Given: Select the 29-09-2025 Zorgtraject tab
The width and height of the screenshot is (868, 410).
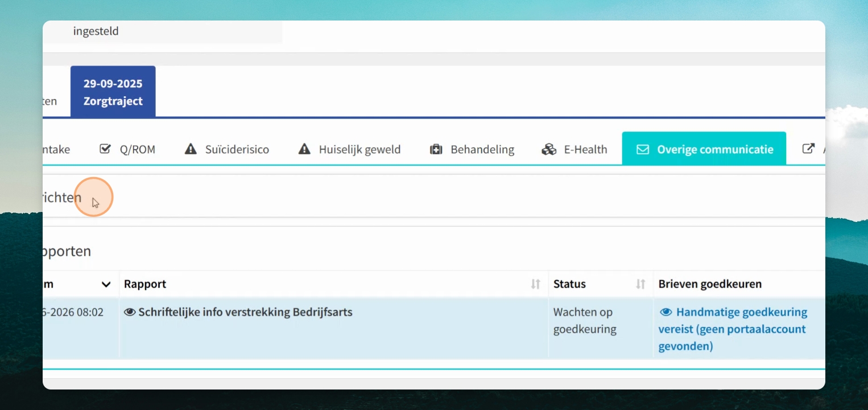Looking at the screenshot, I should 113,92.
